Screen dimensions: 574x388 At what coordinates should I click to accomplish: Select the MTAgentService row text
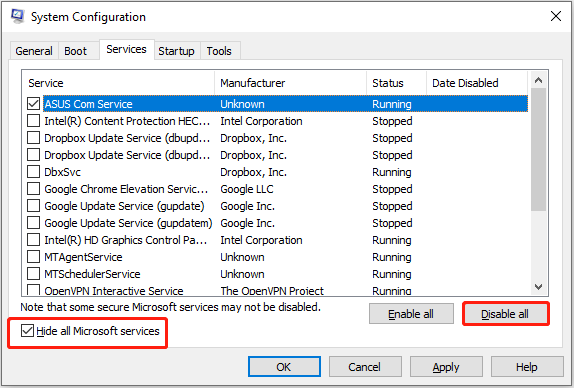83,257
